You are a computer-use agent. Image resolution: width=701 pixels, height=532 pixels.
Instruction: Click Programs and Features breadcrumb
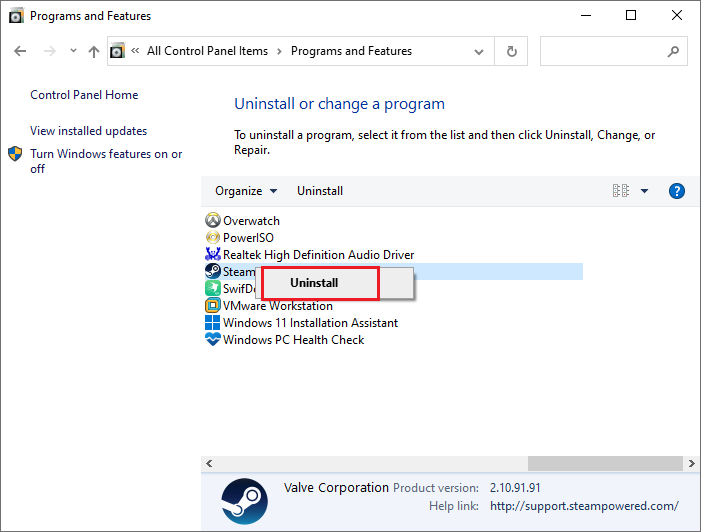pos(351,51)
